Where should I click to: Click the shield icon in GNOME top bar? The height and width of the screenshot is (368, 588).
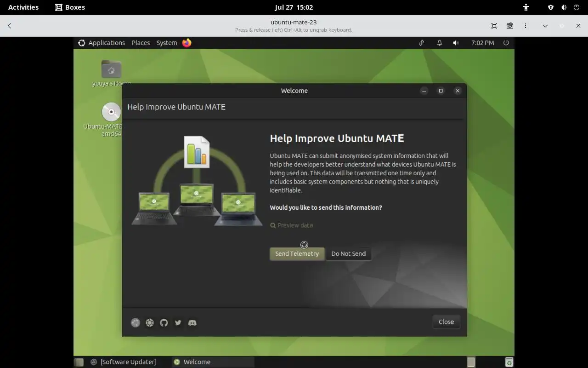pos(551,7)
